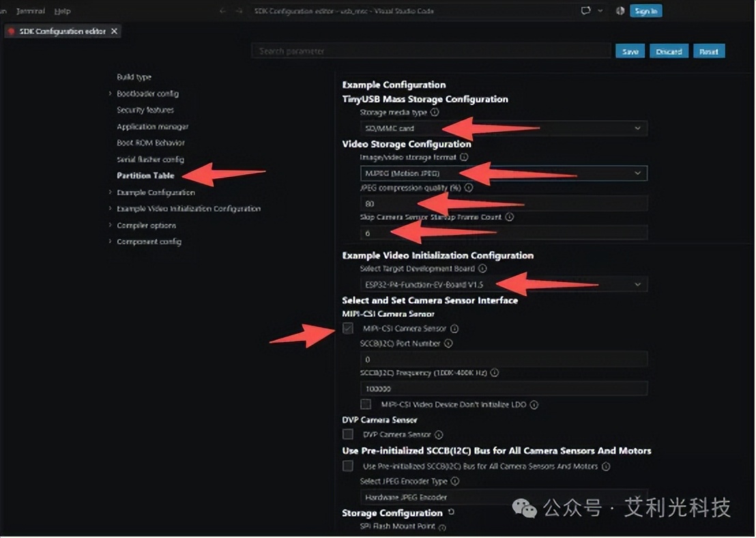
Task: Open Application manager section
Action: pyautogui.click(x=152, y=126)
